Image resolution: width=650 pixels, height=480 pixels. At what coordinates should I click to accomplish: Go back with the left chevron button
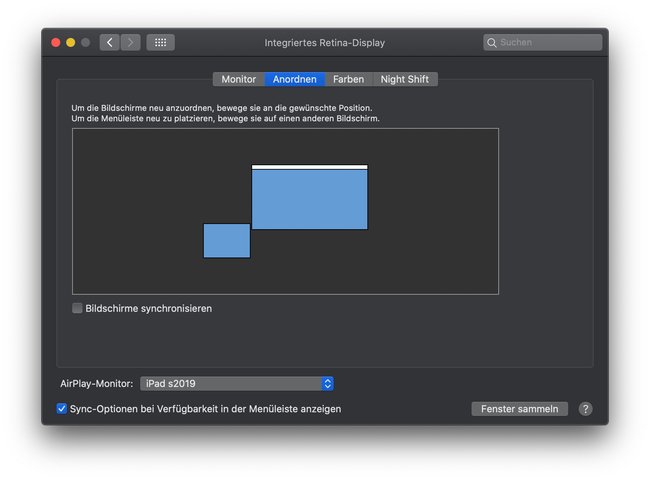click(x=109, y=42)
